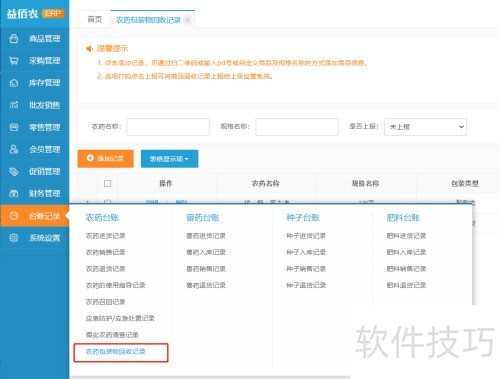Click the 肥料台账 section heading

[x=403, y=218]
